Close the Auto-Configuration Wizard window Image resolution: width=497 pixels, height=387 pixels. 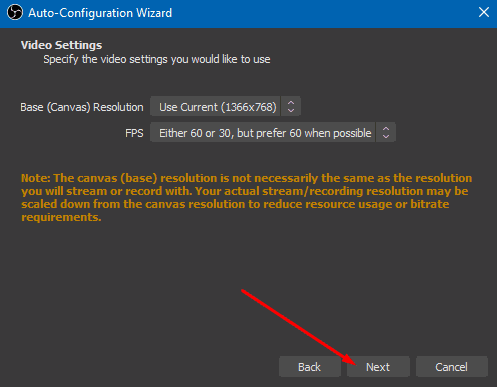(484, 13)
